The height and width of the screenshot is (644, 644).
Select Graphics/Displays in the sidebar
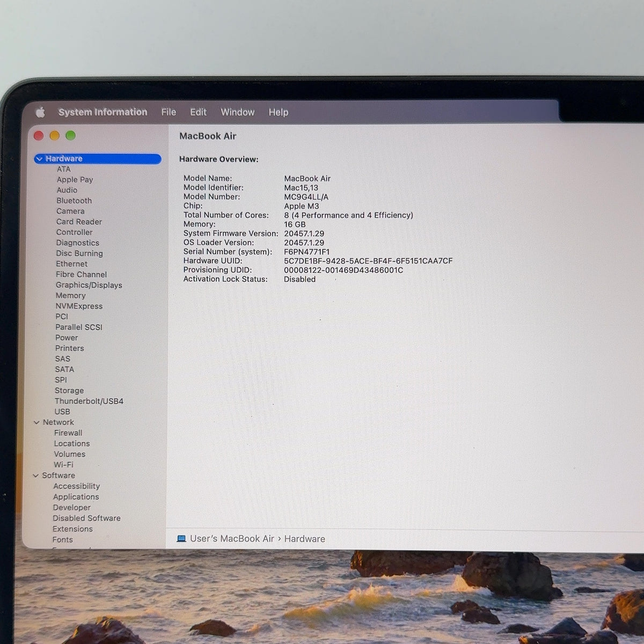pyautogui.click(x=89, y=285)
